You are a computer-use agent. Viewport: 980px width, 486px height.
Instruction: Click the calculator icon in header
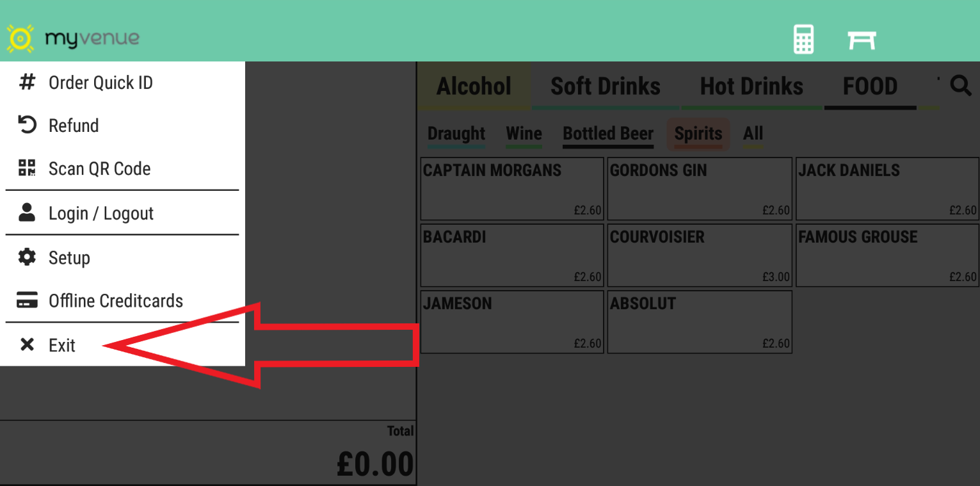point(803,40)
